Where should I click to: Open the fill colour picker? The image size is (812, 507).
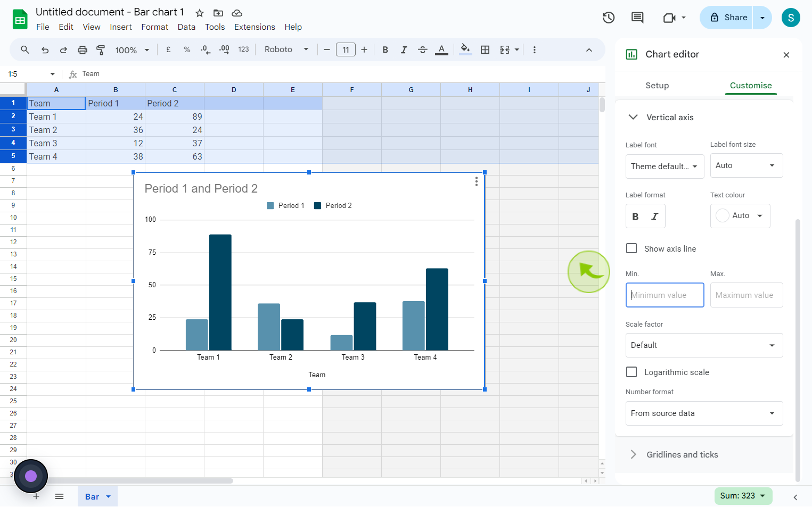[x=465, y=49]
